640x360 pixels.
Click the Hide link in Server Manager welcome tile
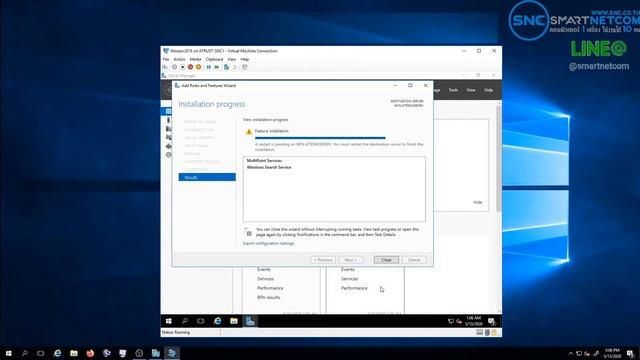pyautogui.click(x=478, y=202)
